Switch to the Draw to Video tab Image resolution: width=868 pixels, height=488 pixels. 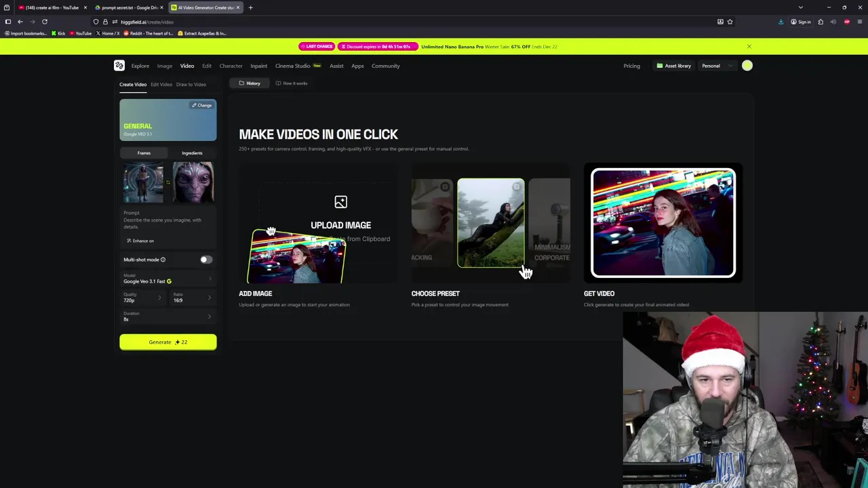coord(191,85)
